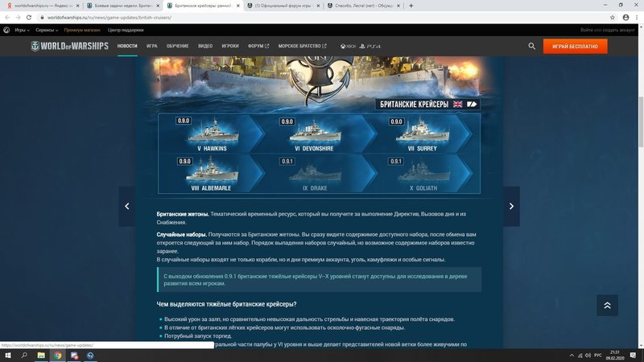Image resolution: width=644 pixels, height=362 pixels.
Task: Click the Wargaming logo in top bar
Action: click(6, 30)
